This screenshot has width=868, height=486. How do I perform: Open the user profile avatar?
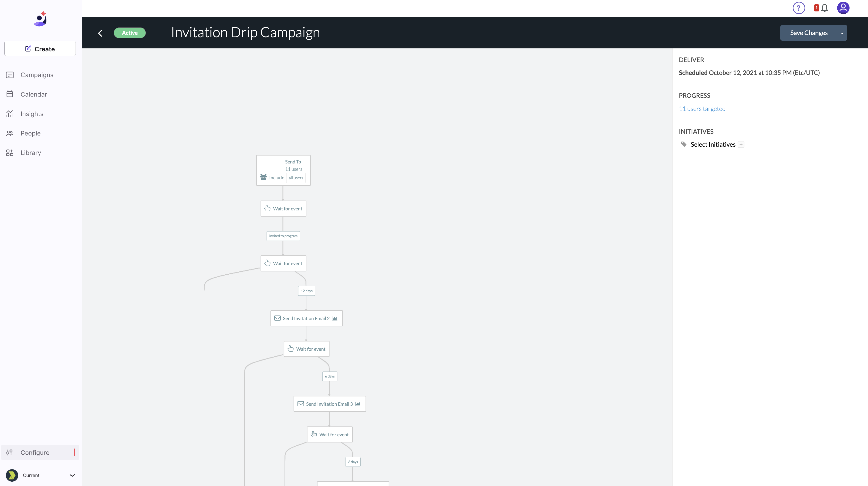click(x=843, y=8)
